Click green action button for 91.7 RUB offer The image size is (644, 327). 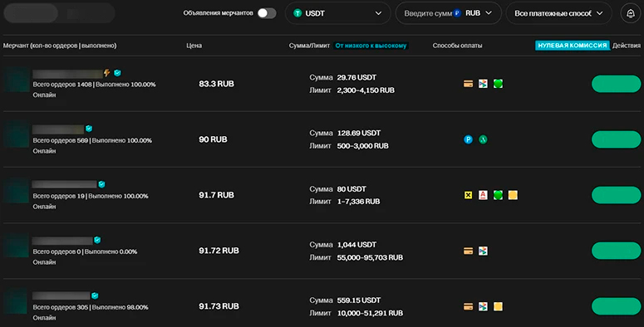pyautogui.click(x=616, y=195)
